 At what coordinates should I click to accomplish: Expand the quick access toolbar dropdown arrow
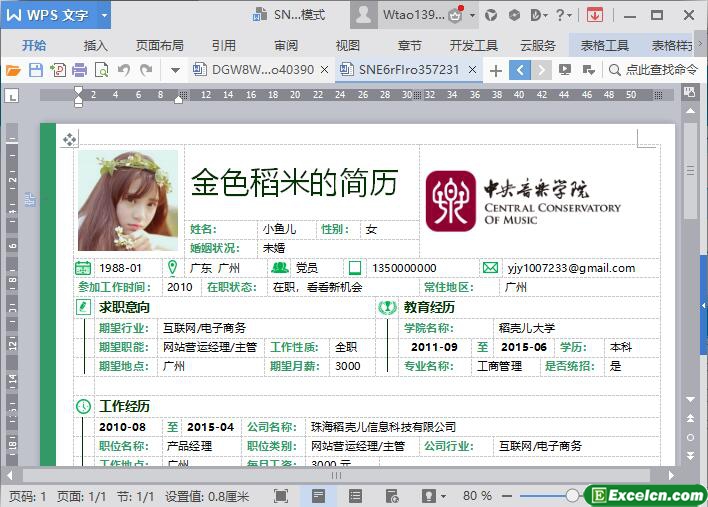175,70
